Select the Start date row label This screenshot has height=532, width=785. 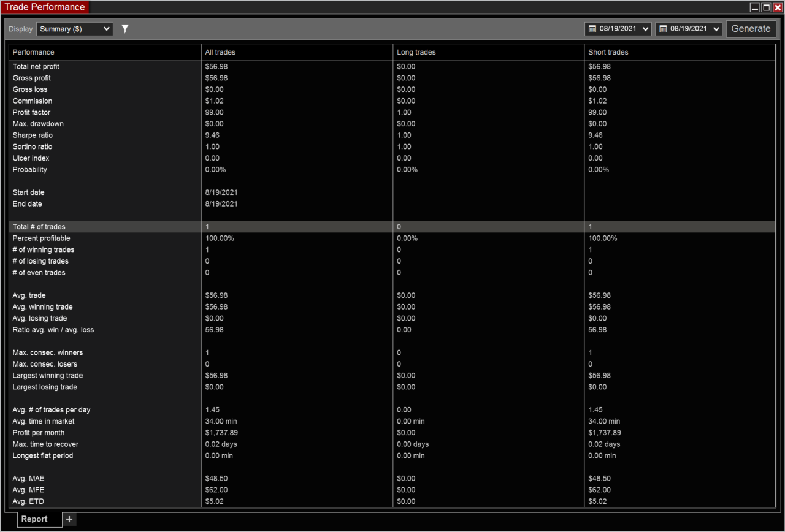coord(29,192)
